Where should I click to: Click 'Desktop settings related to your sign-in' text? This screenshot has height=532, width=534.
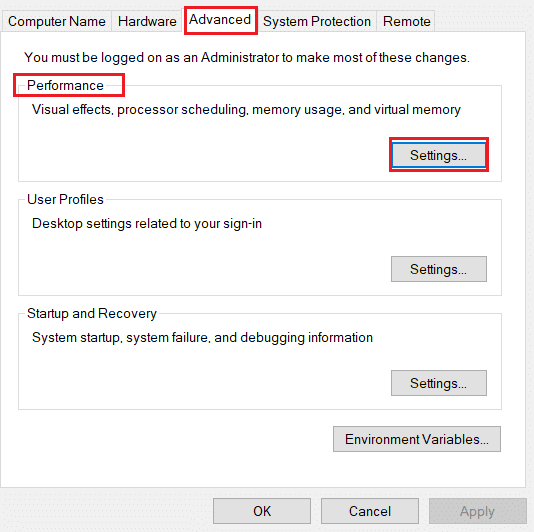click(147, 224)
